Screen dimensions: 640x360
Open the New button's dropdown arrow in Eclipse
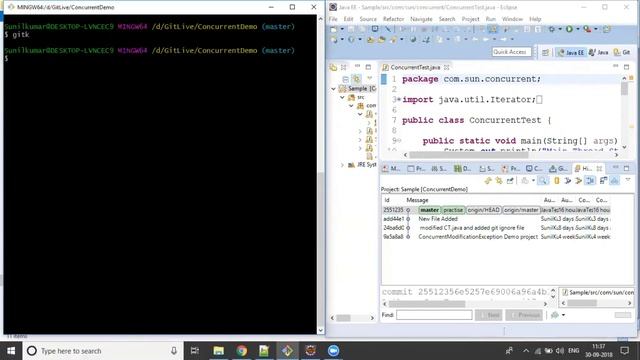pyautogui.click(x=342, y=29)
